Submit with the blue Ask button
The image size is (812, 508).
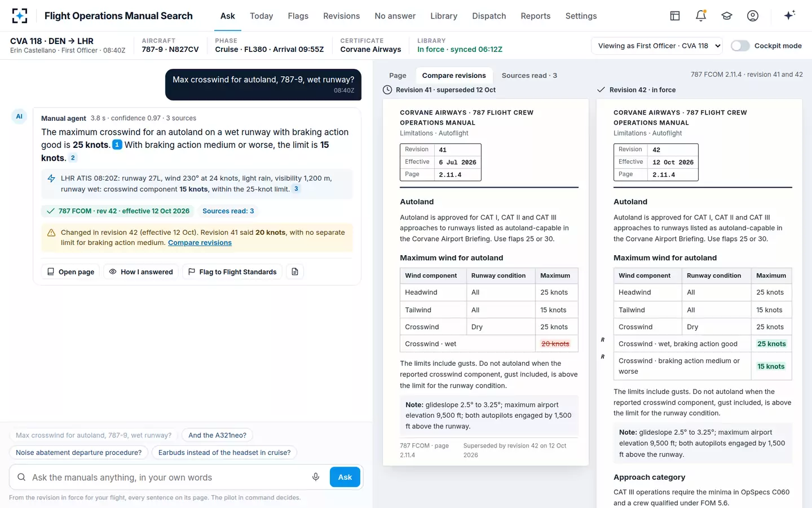pos(345,477)
